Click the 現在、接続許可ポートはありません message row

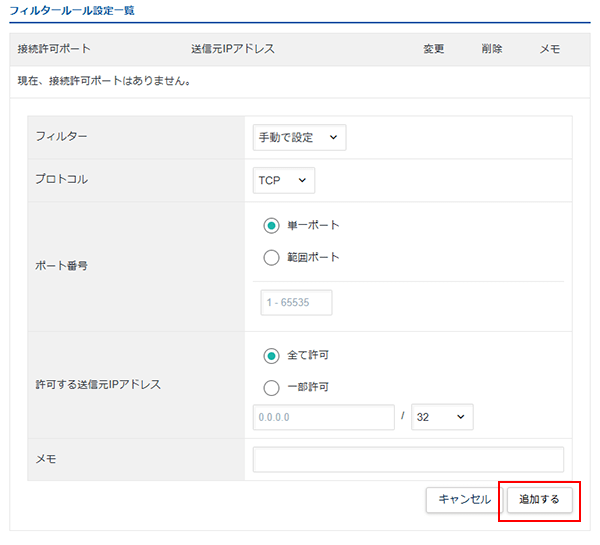point(105,81)
